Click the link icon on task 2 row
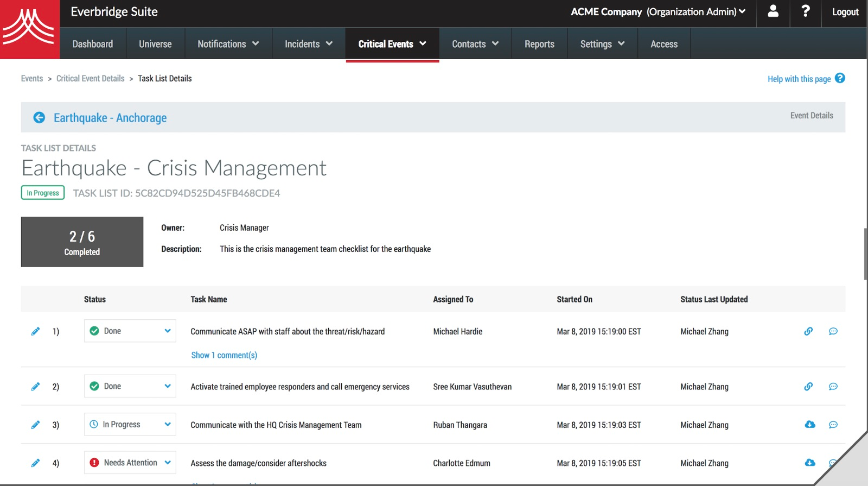 coord(808,387)
